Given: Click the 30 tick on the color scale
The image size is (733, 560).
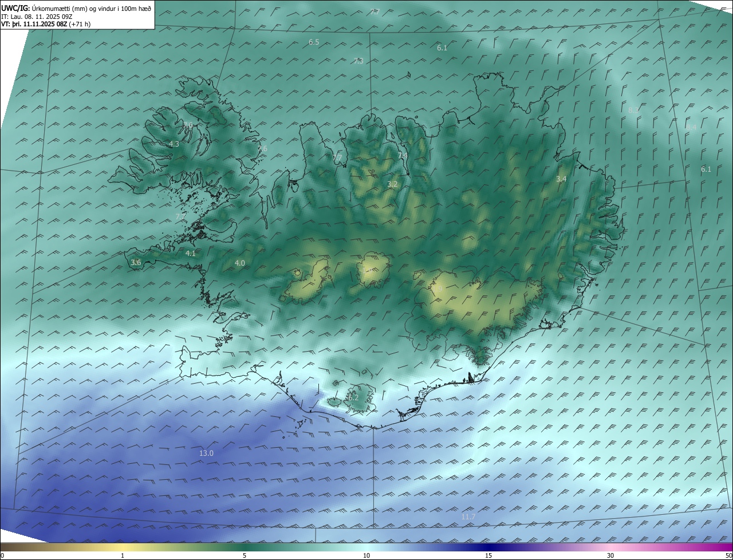Looking at the screenshot, I should pos(610,555).
